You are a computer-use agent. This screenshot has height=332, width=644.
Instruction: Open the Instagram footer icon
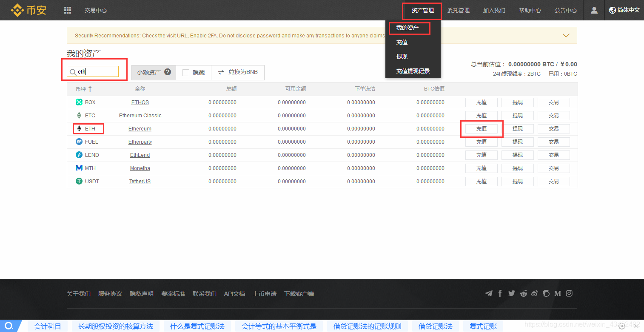(x=569, y=293)
